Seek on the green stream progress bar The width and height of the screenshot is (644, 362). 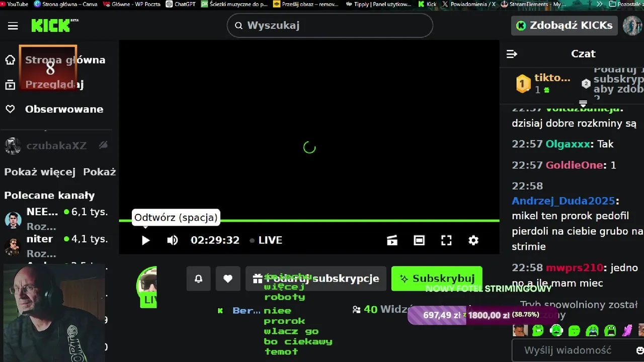309,221
